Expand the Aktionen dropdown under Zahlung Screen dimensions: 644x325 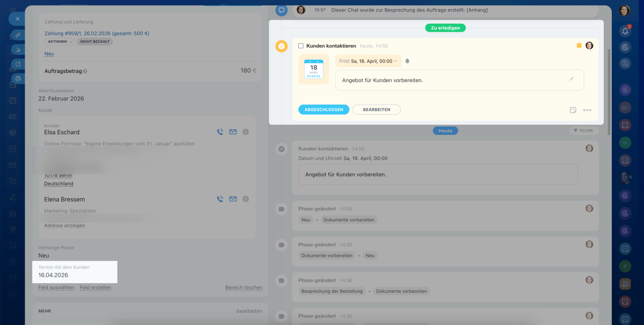click(60, 42)
